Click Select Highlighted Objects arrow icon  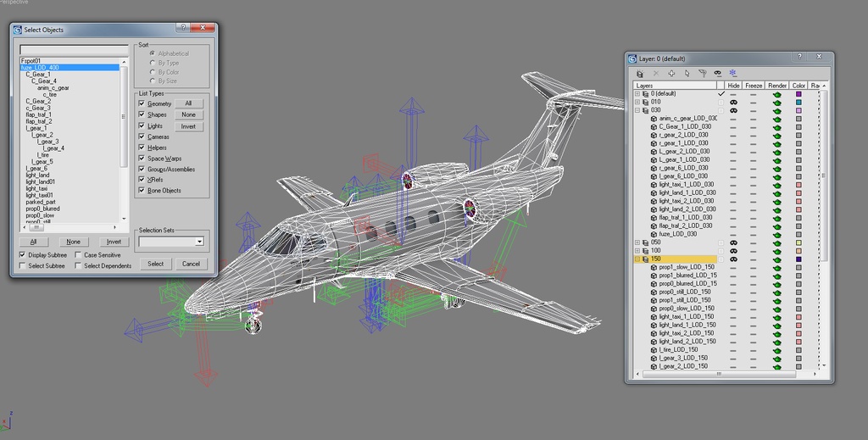687,74
